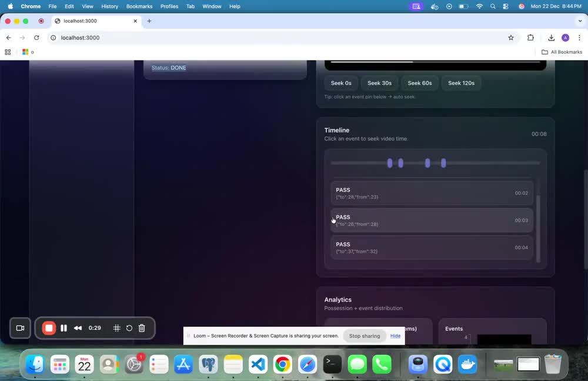Screen dimensions: 588x381
Task: Stop the Loom recording
Action: point(49,328)
